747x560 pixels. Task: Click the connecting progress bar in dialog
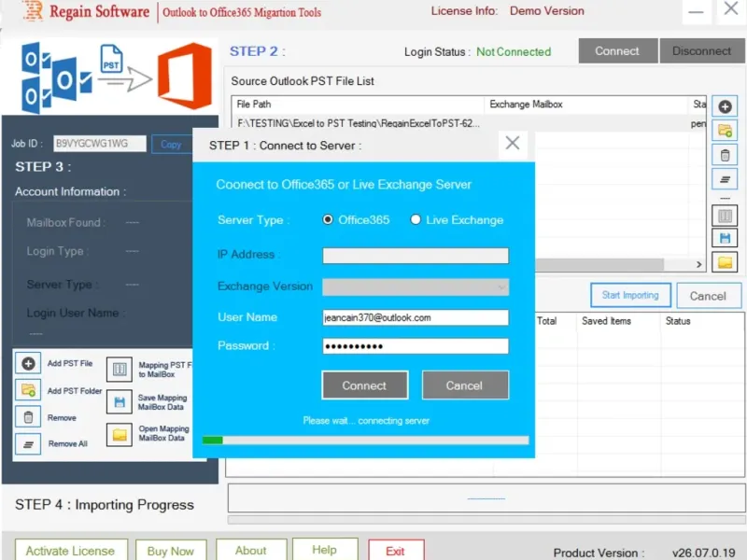365,440
